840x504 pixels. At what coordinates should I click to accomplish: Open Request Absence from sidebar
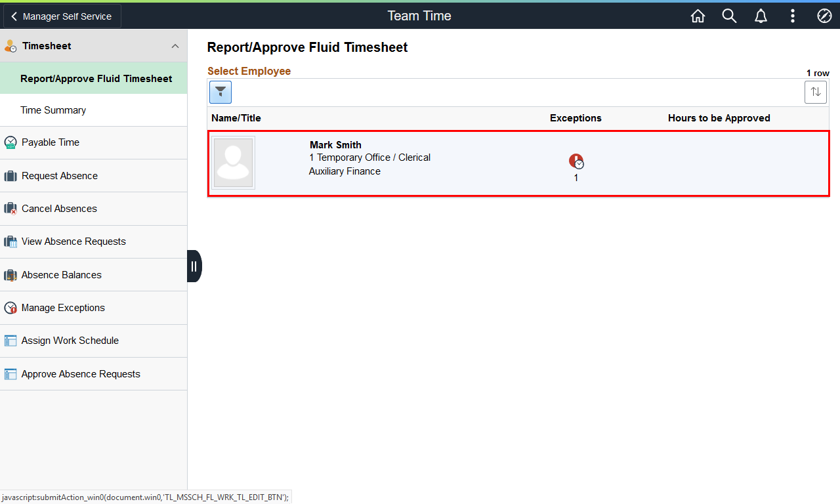[x=59, y=176]
